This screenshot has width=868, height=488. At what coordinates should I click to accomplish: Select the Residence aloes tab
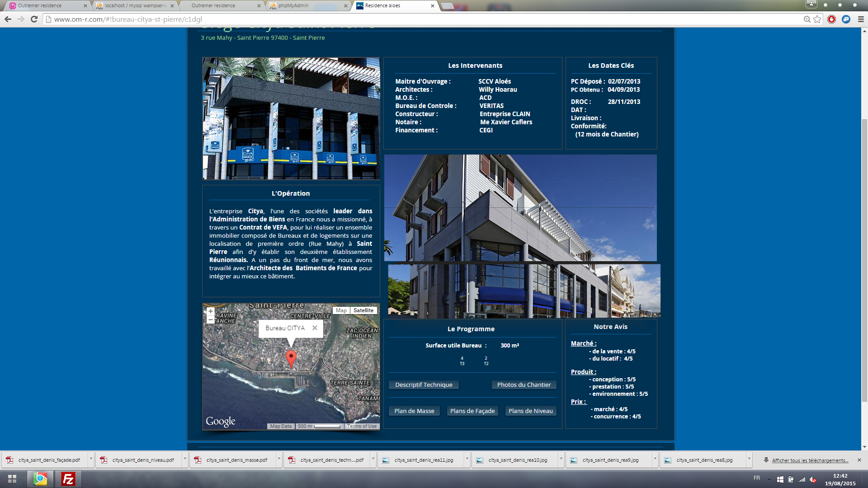pyautogui.click(x=394, y=6)
